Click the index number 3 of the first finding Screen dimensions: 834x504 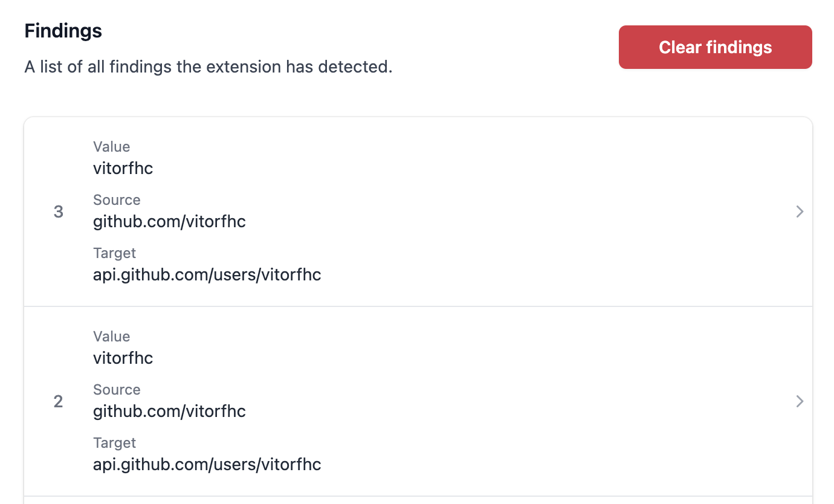[x=59, y=212]
